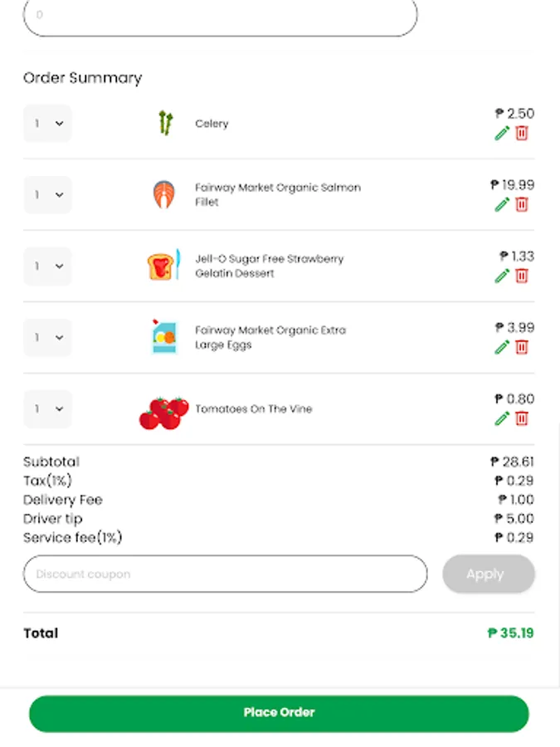Expand quantity selector for Jell-O Dessert
The image size is (560, 747).
(x=47, y=266)
